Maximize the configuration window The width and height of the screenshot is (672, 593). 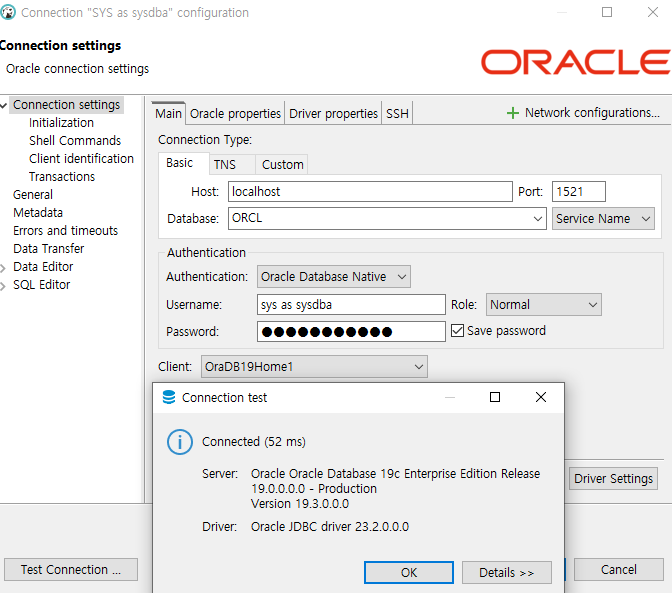click(x=607, y=12)
